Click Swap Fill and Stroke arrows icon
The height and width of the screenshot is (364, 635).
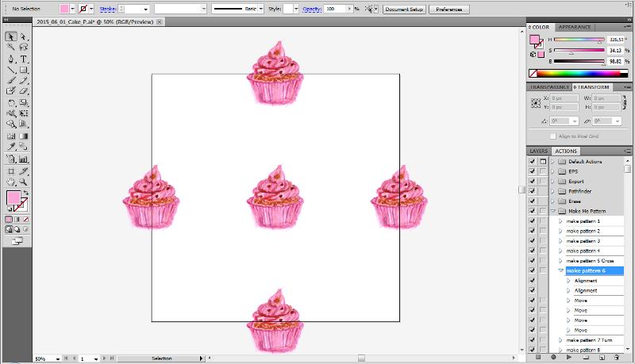pos(26,193)
